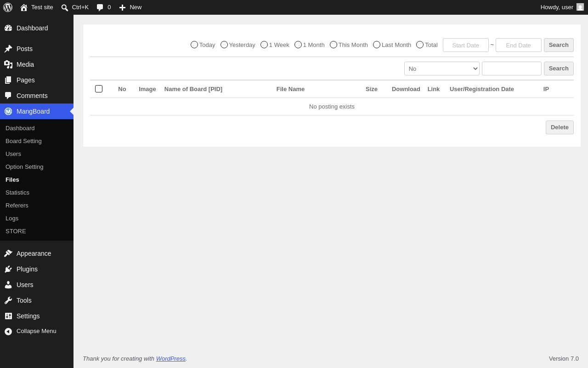This screenshot has height=368, width=588.
Task: Click the Start Date input field
Action: [466, 45]
